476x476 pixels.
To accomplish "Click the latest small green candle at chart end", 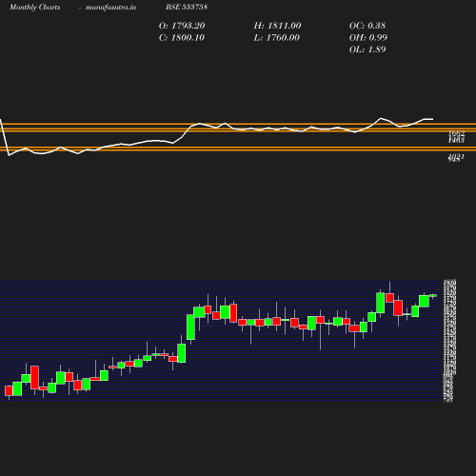I will 433,295.
